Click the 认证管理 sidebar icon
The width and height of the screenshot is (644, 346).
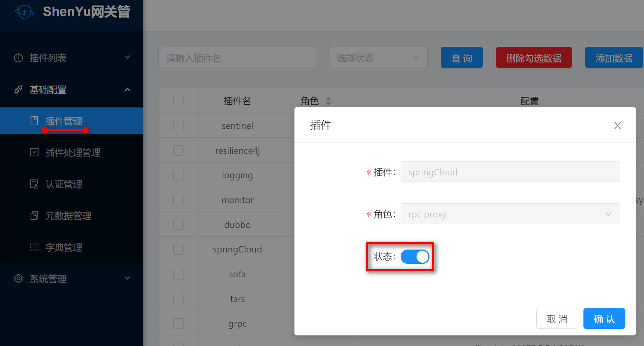tap(34, 184)
